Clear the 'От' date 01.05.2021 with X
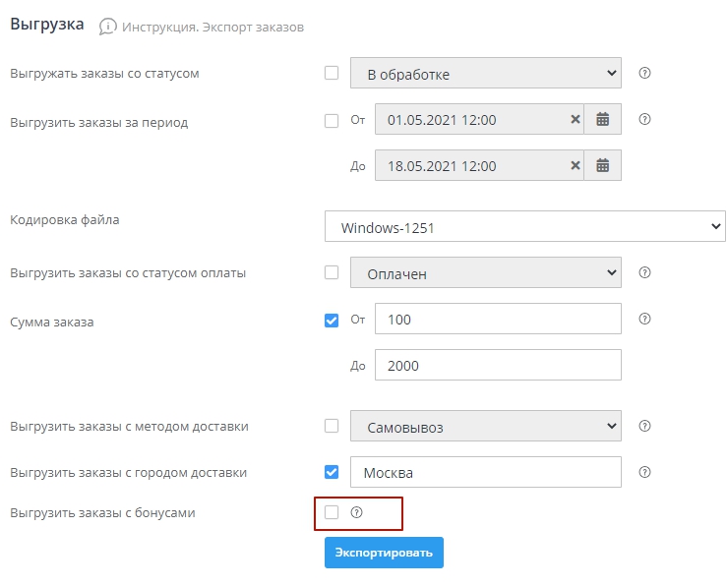This screenshot has height=587, width=728. pyautogui.click(x=576, y=119)
